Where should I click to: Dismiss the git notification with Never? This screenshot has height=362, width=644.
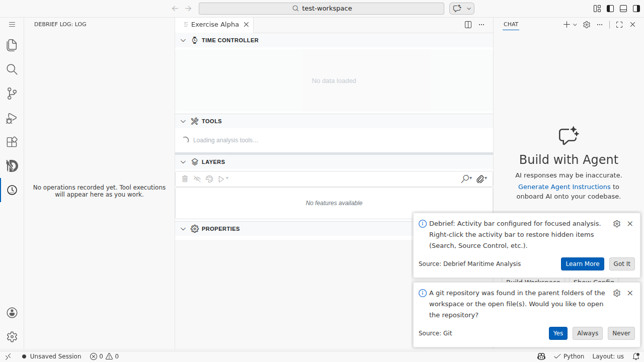point(621,333)
